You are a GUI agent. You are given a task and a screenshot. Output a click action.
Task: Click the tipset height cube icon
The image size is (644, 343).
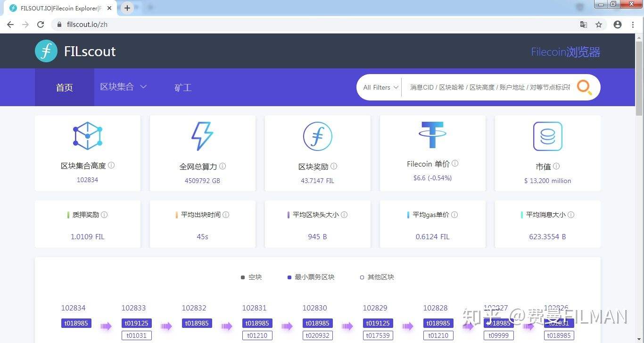point(88,136)
